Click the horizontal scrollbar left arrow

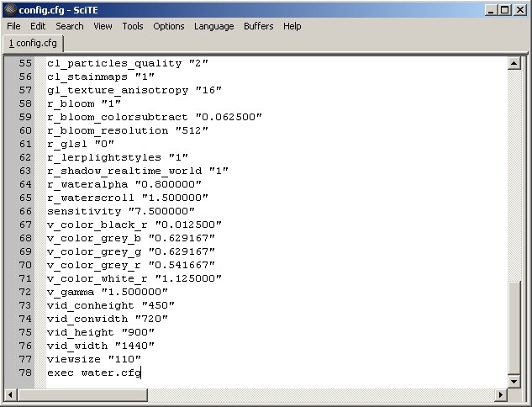(x=11, y=394)
